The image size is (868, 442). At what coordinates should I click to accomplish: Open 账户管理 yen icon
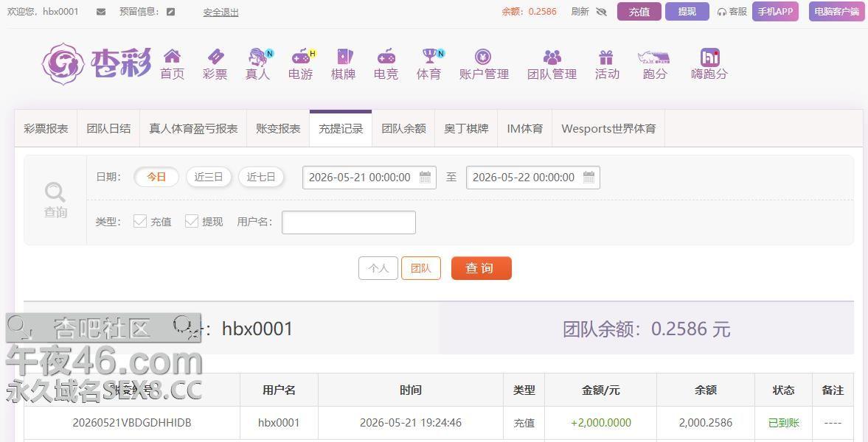coord(483,57)
